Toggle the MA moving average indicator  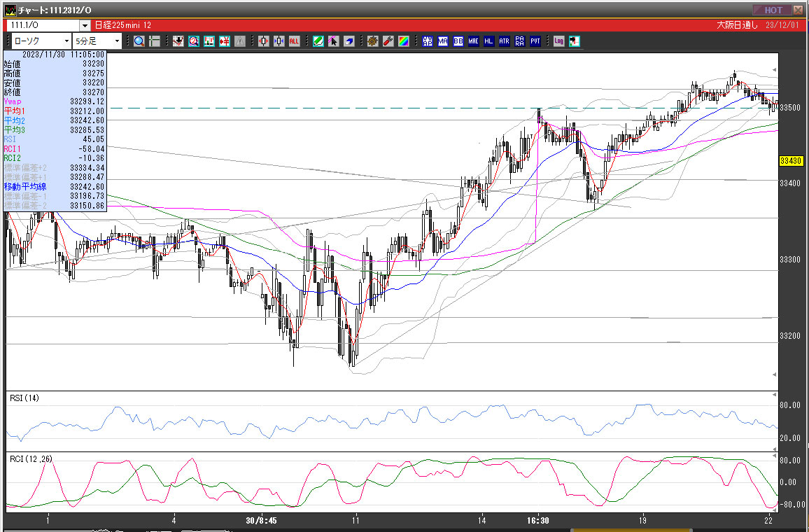443,41
